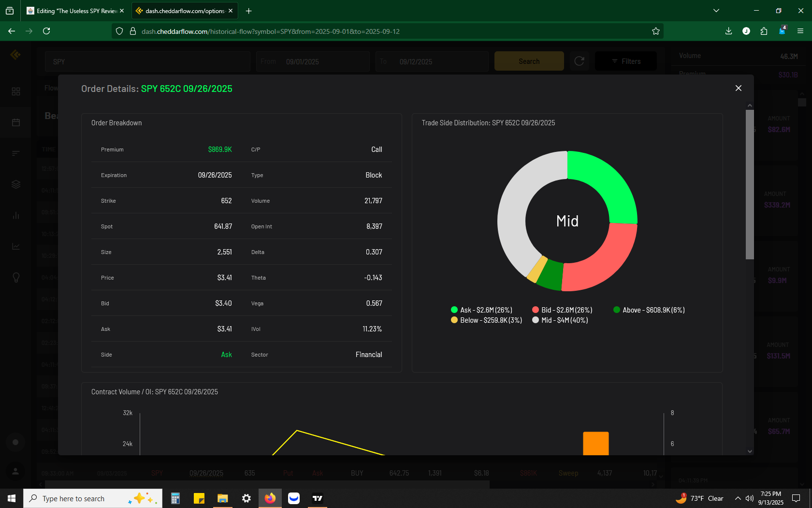This screenshot has width=812, height=508.
Task: Click the blue extension icon with badge
Action: click(x=782, y=30)
